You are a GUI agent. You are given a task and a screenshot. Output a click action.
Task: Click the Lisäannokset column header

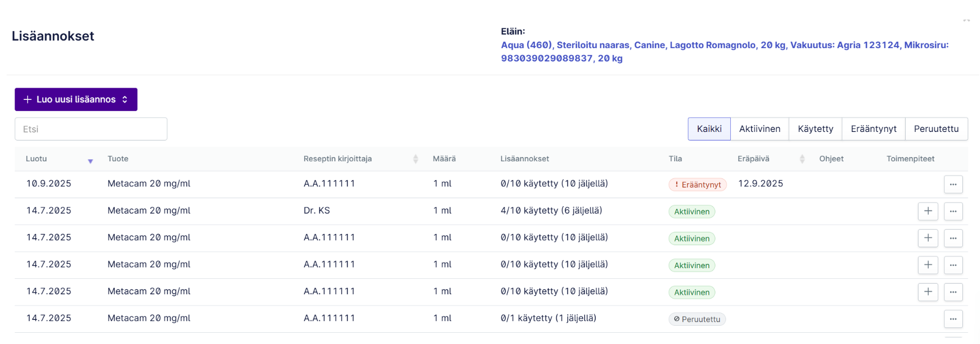[524, 159]
